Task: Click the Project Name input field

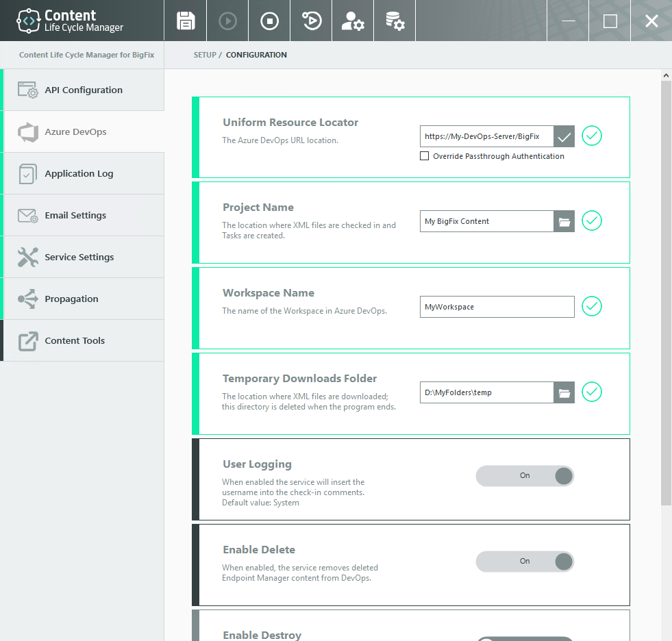Action: (487, 221)
